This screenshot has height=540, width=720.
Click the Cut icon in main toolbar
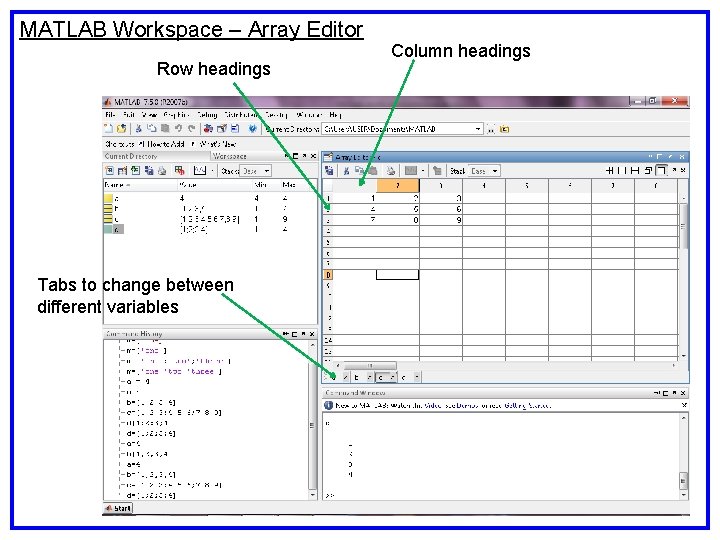(x=138, y=129)
